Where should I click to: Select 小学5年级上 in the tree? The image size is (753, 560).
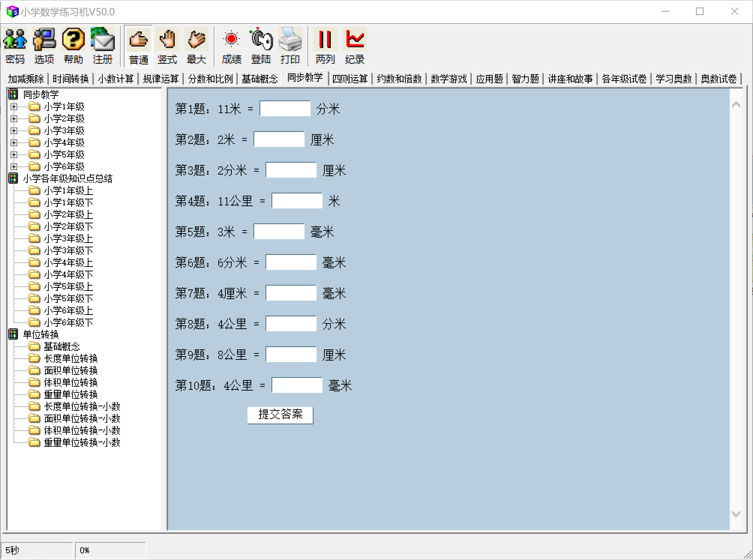[x=68, y=286]
